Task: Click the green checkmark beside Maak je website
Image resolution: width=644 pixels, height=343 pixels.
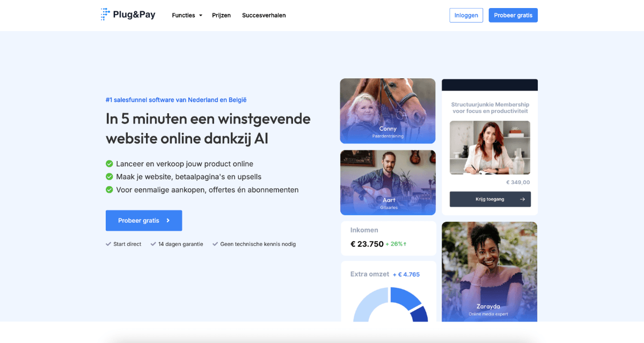Action: click(109, 177)
